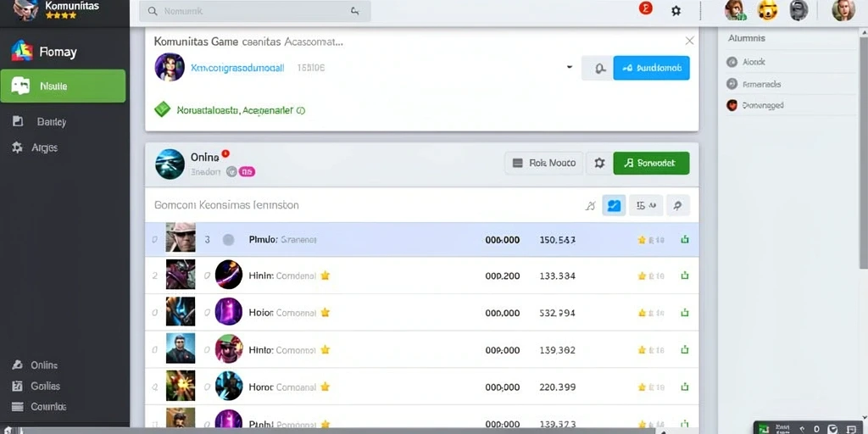The height and width of the screenshot is (434, 868).
Task: Click the icon at right end of search bar
Action: 355,11
